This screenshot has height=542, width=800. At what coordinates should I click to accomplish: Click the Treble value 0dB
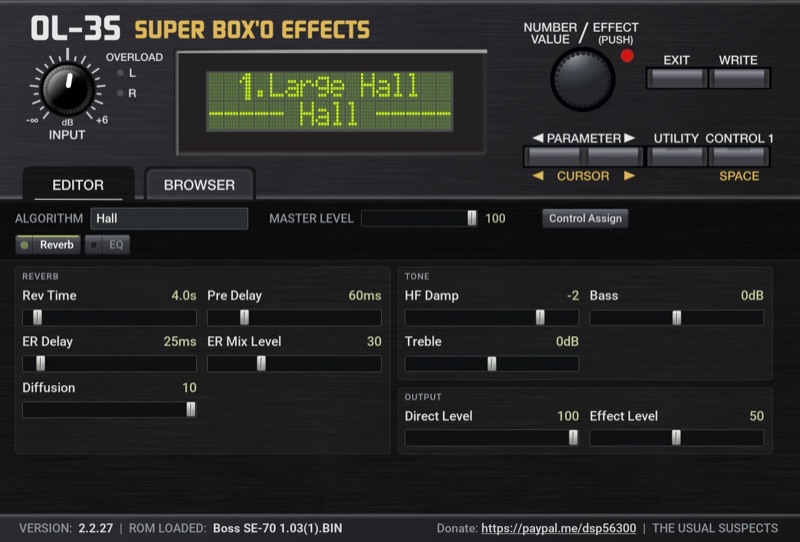[567, 341]
